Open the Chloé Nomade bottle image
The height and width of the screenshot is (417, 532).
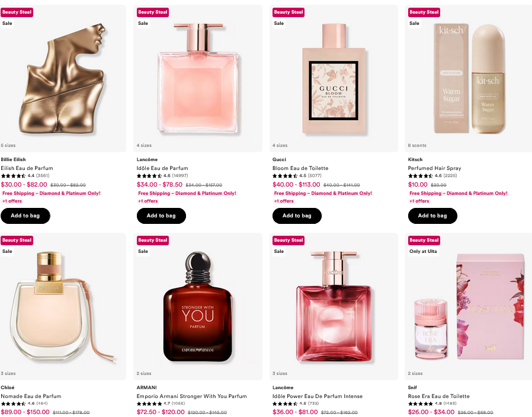pos(63,306)
